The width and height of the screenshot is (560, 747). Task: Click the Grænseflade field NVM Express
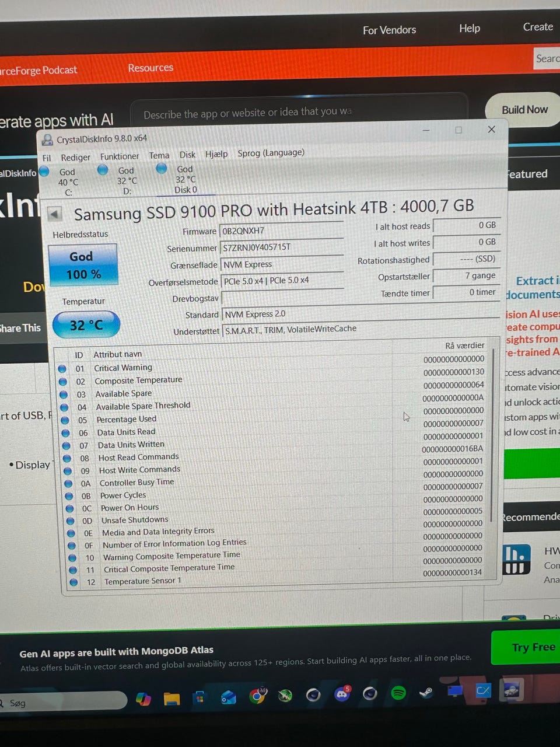coord(282,264)
